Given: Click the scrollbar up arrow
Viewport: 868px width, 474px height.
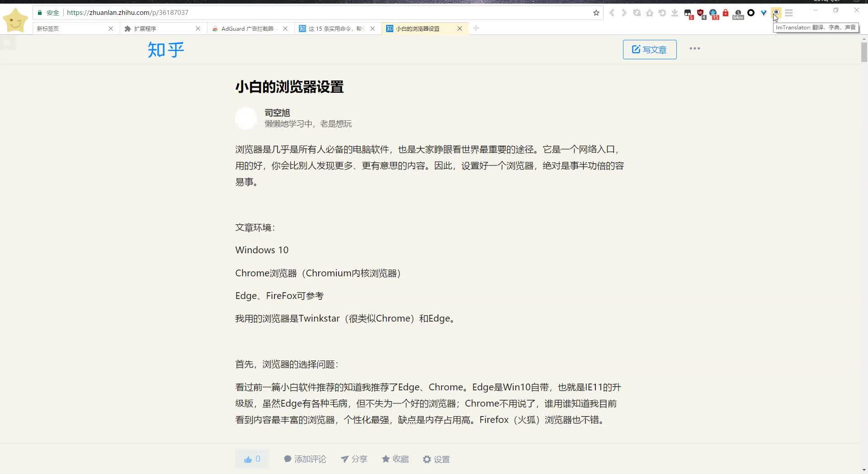Looking at the screenshot, I should 864,38.
